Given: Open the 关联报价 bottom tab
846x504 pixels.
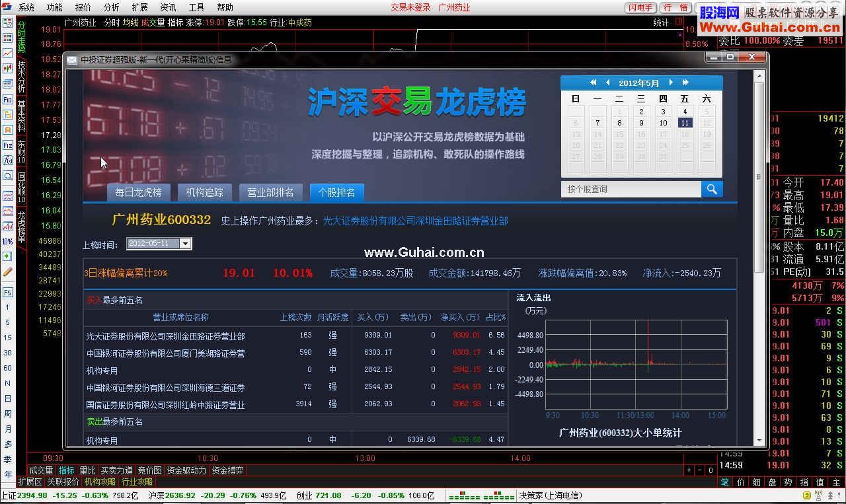Looking at the screenshot, I should click(x=63, y=482).
